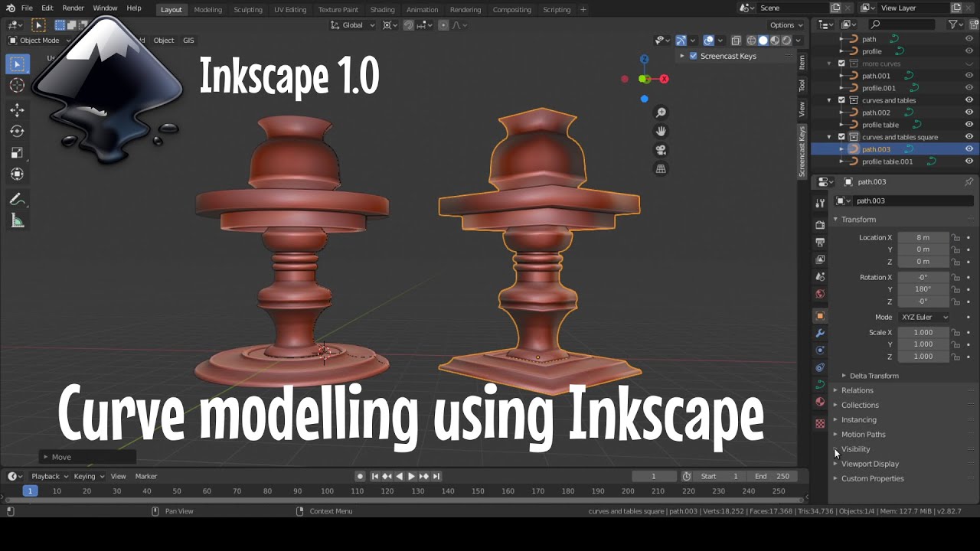The image size is (980, 551).
Task: Open the Options dropdown in viewport header
Action: (x=786, y=24)
